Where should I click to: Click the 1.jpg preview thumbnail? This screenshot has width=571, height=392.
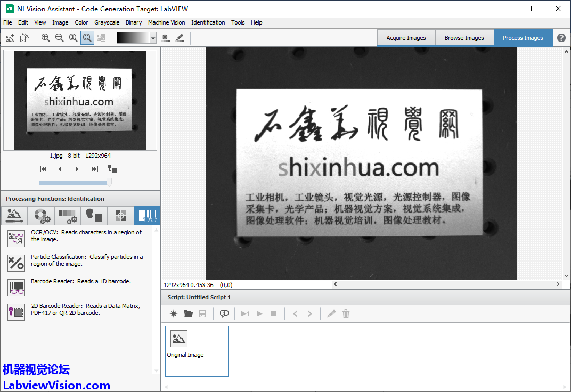pyautogui.click(x=80, y=100)
